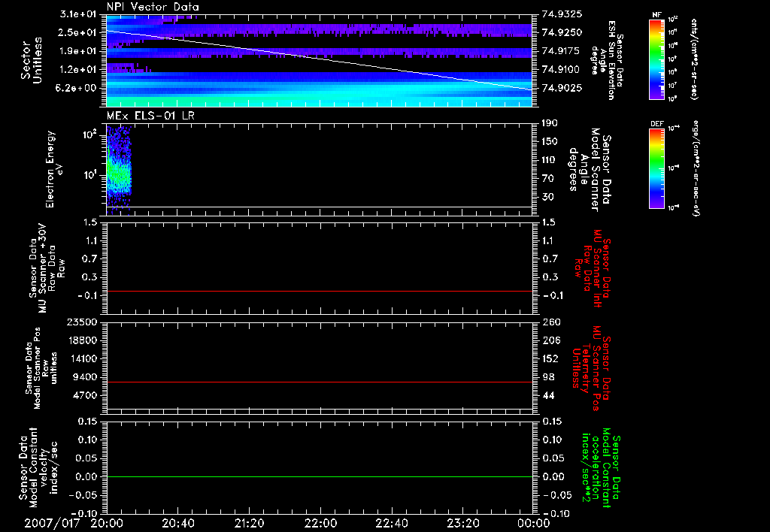Viewport: 770px width, 532px height.
Task: Click the MEx ELS-01 LR panel title
Action: click(x=150, y=116)
